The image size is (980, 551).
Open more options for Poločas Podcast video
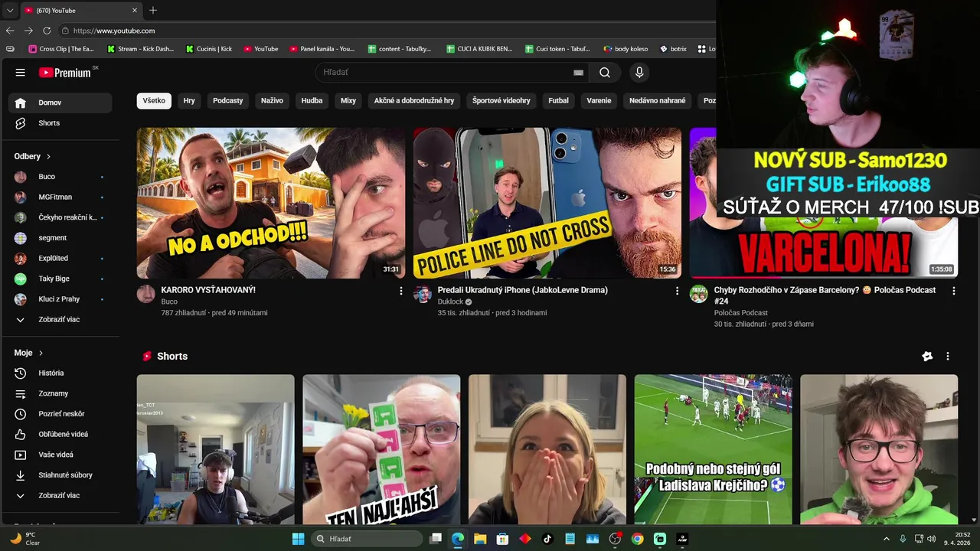point(953,291)
